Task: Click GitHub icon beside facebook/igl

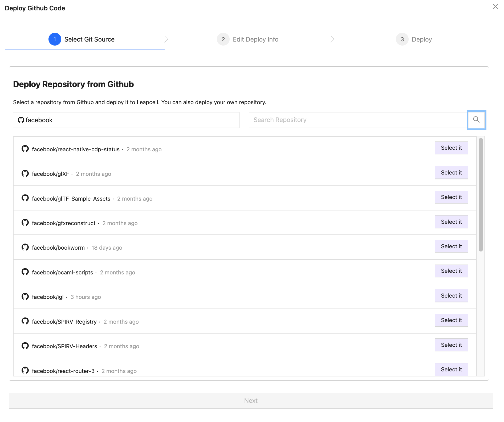Action: 25,297
